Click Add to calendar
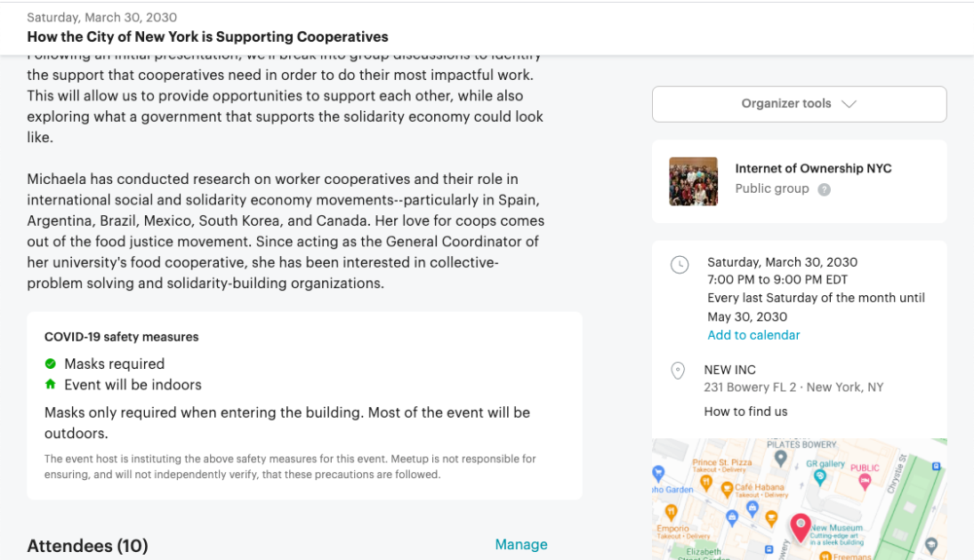Screen dimensions: 974x560 click(753, 334)
